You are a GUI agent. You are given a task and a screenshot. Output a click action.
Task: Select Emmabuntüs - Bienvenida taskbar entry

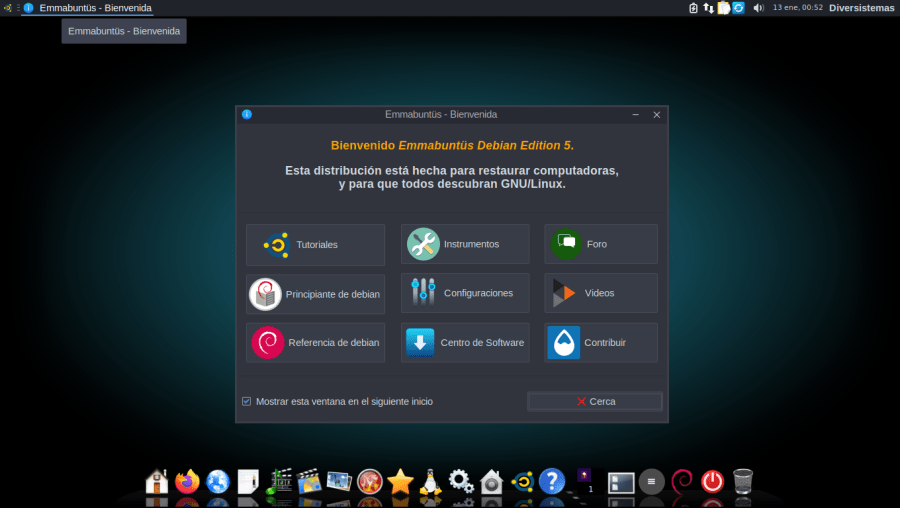tap(95, 8)
